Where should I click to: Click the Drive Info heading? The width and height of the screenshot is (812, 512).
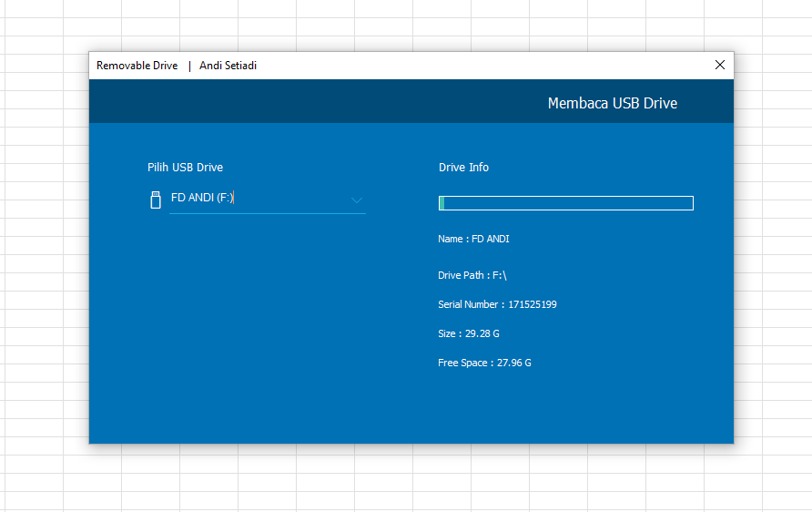(x=463, y=168)
